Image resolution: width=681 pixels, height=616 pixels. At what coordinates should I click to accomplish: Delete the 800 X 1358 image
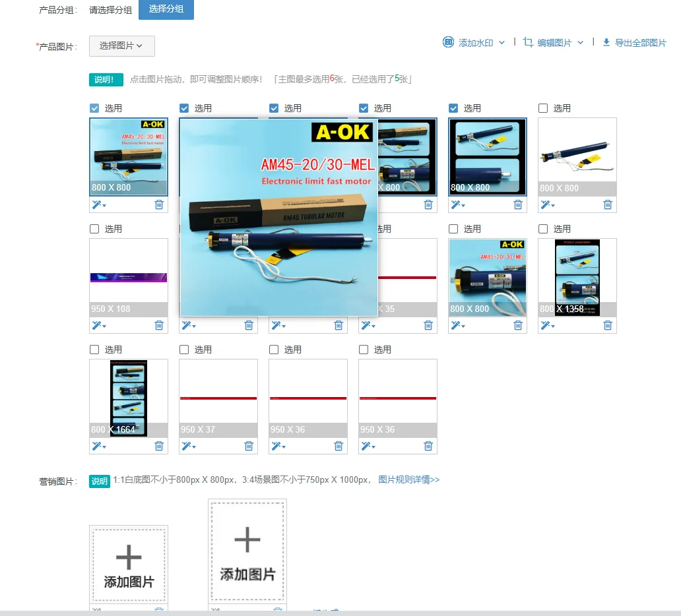(x=608, y=325)
